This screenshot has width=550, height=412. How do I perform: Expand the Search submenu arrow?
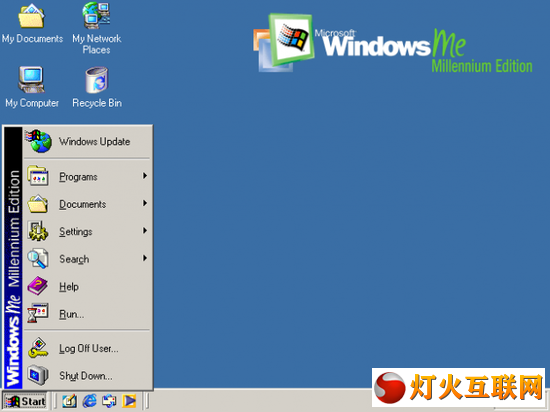click(145, 258)
